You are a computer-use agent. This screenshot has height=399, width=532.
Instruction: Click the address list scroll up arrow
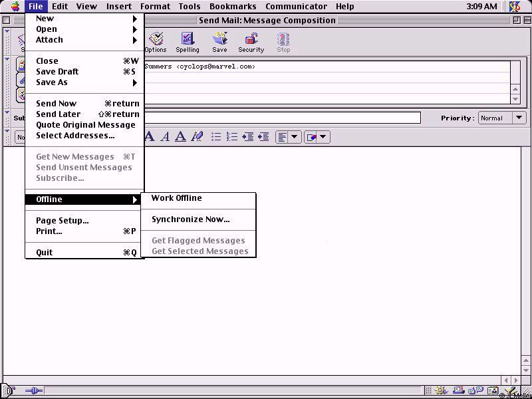tap(516, 89)
